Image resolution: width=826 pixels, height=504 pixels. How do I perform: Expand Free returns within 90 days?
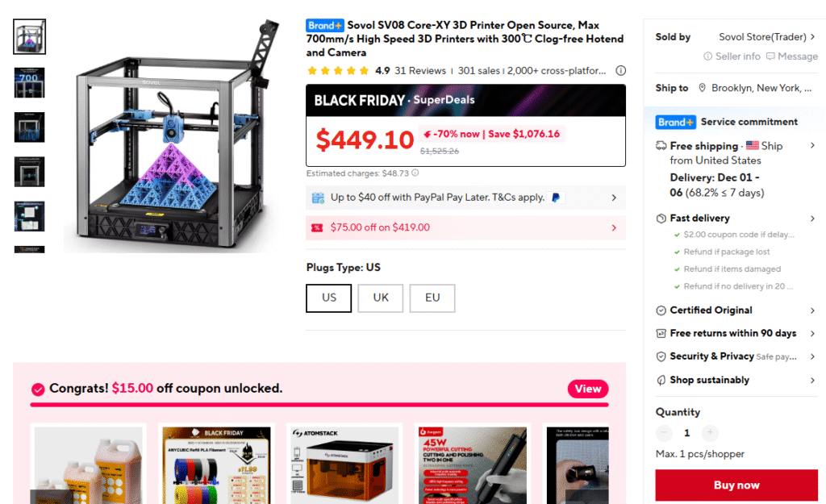(x=812, y=333)
